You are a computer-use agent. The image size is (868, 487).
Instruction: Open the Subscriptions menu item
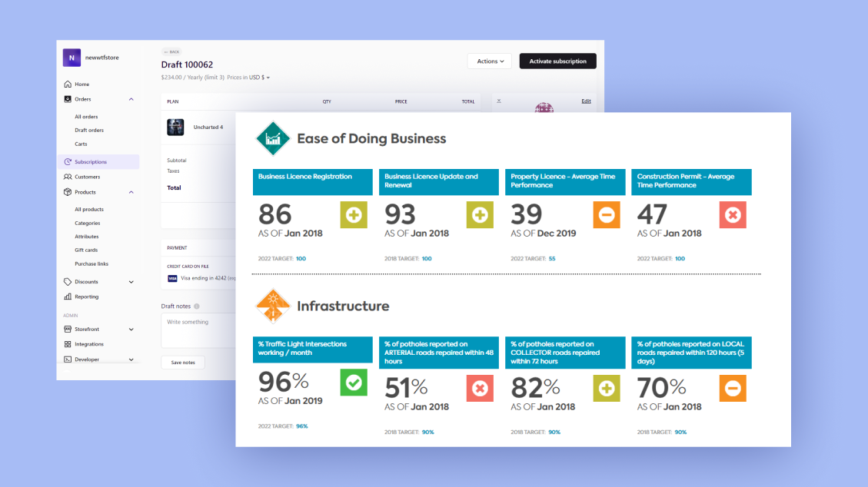pyautogui.click(x=91, y=162)
